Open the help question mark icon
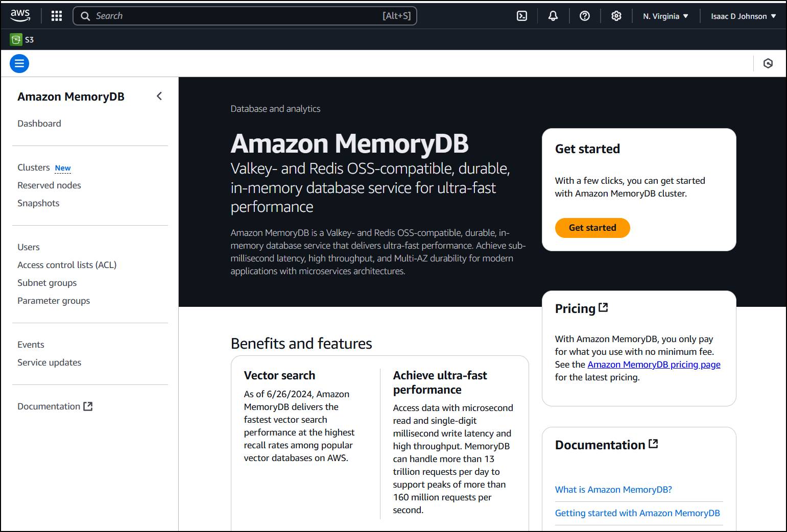This screenshot has height=532, width=787. tap(585, 16)
